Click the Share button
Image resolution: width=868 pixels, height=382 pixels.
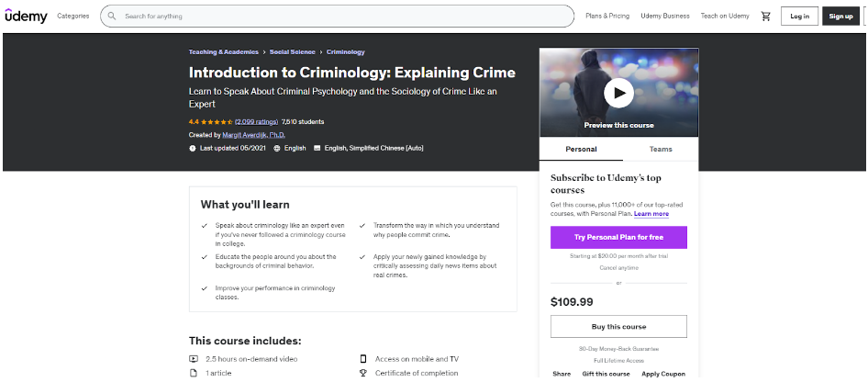[562, 375]
